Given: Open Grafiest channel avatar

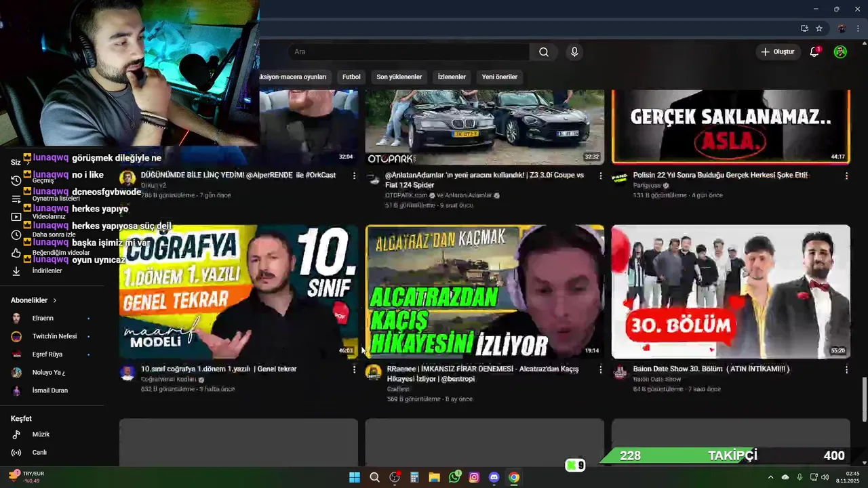Looking at the screenshot, I should 374,373.
